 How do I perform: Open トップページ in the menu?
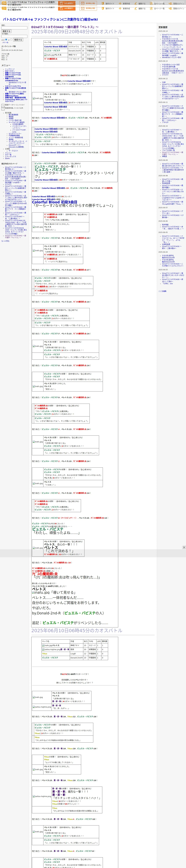pos(10,69)
